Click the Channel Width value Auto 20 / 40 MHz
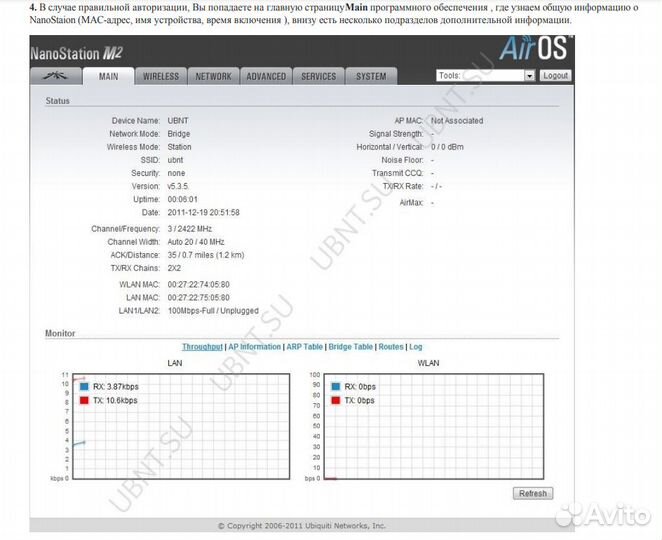 tap(196, 242)
